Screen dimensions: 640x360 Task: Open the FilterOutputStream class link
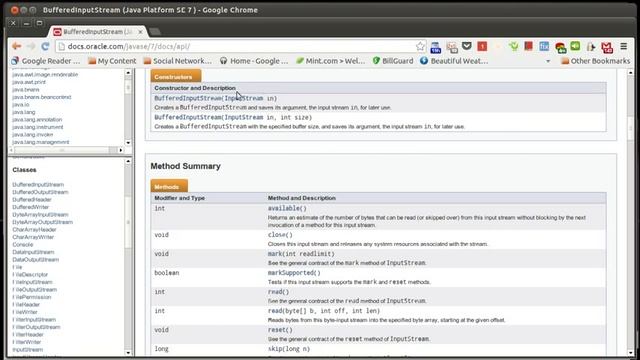click(36, 327)
